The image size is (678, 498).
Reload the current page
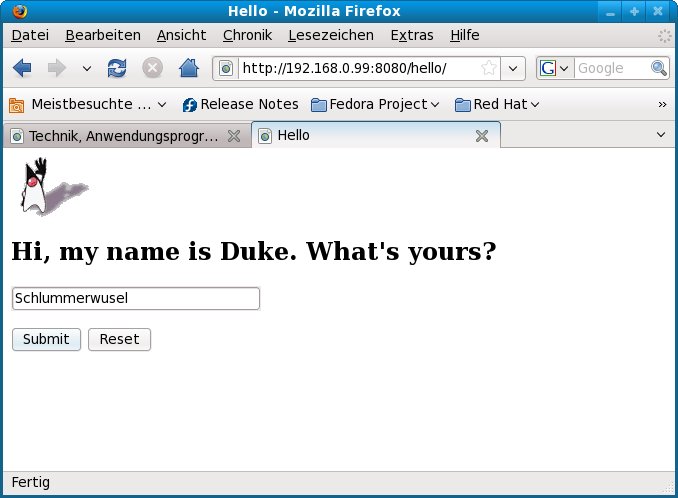pyautogui.click(x=117, y=68)
